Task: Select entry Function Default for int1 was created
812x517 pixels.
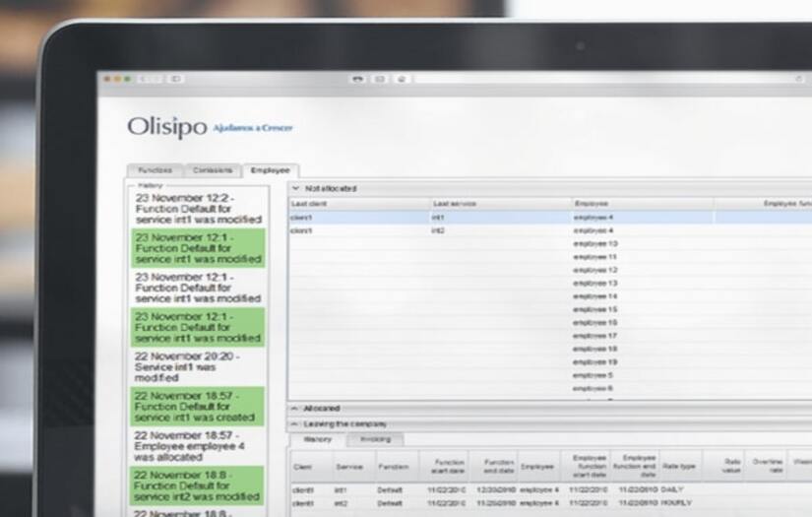Action: point(198,407)
